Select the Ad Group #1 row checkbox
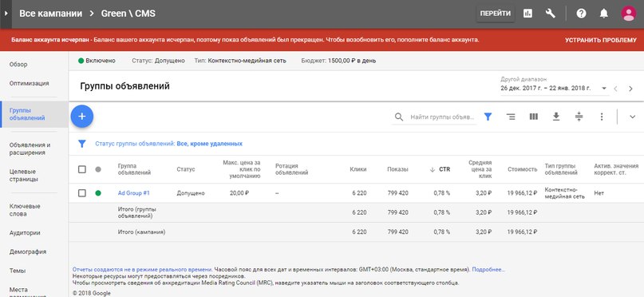The height and width of the screenshot is (297, 644). [x=82, y=193]
